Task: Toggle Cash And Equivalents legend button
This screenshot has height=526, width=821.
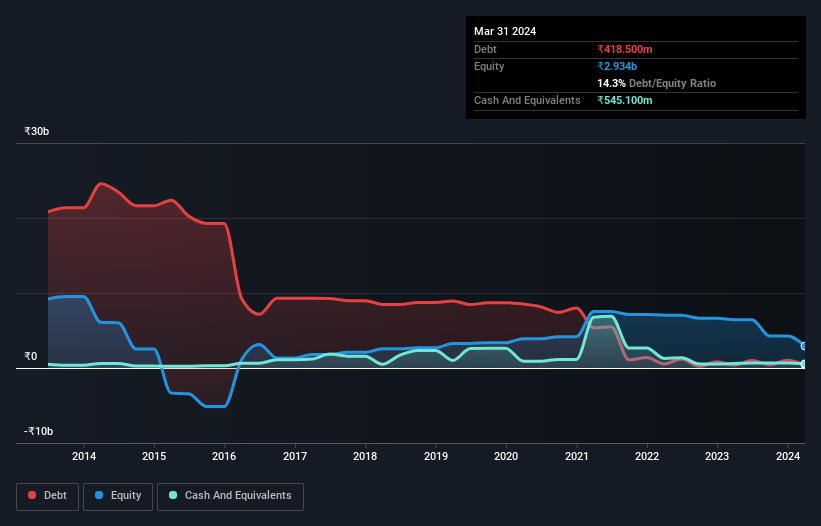Action: click(x=230, y=496)
